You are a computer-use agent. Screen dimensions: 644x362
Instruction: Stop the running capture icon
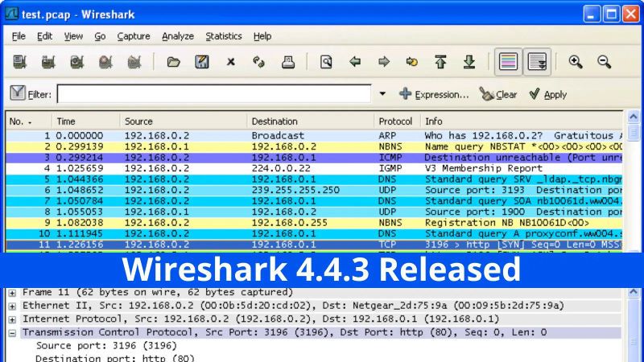pyautogui.click(x=105, y=62)
